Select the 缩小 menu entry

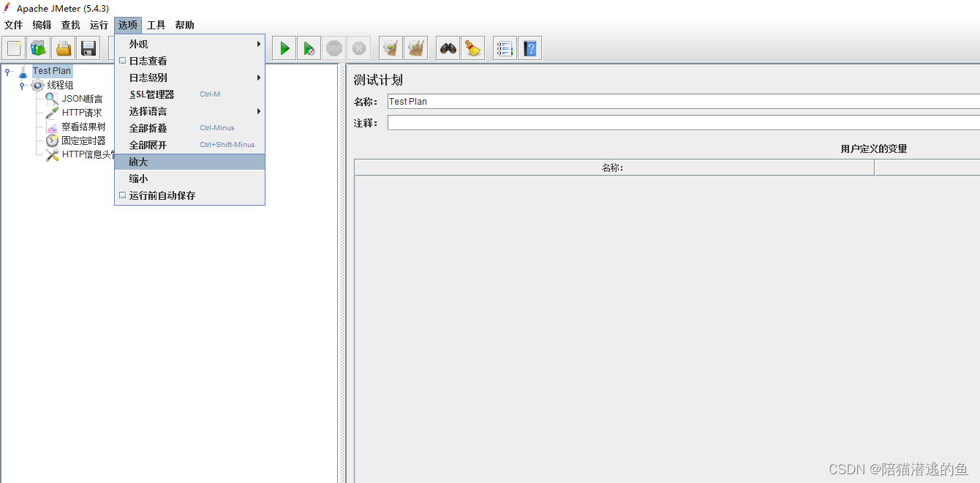189,179
